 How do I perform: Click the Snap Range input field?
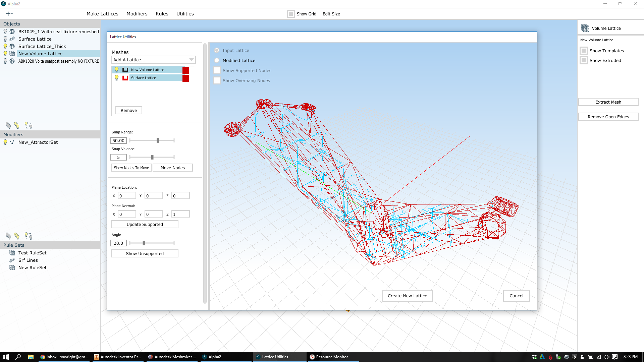(x=118, y=140)
